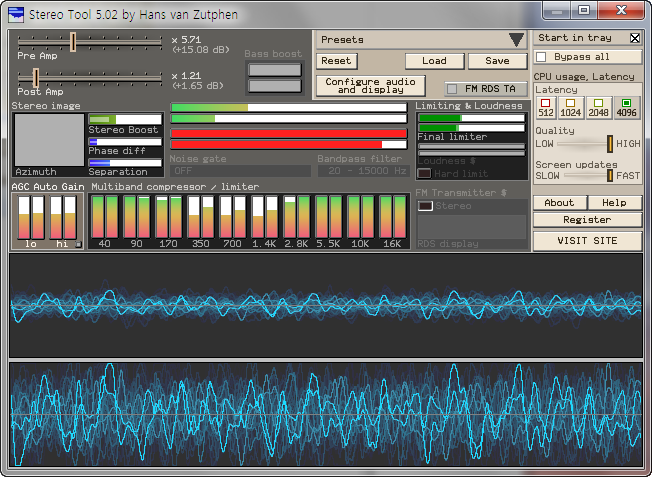Click the 1.4K compressor band meter
The image size is (652, 477).
(264, 217)
